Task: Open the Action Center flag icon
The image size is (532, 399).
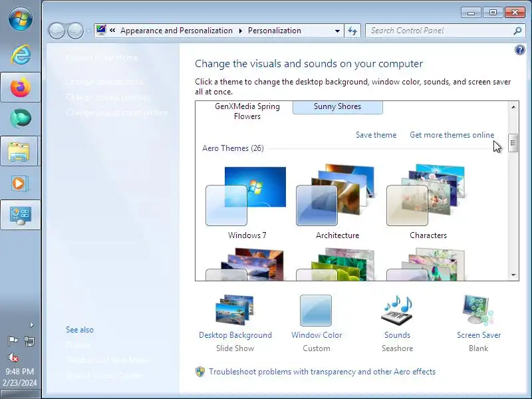Action: click(13, 340)
